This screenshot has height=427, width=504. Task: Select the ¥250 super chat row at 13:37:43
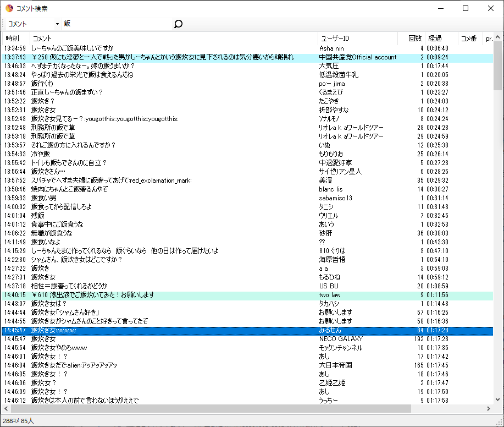click(x=165, y=57)
